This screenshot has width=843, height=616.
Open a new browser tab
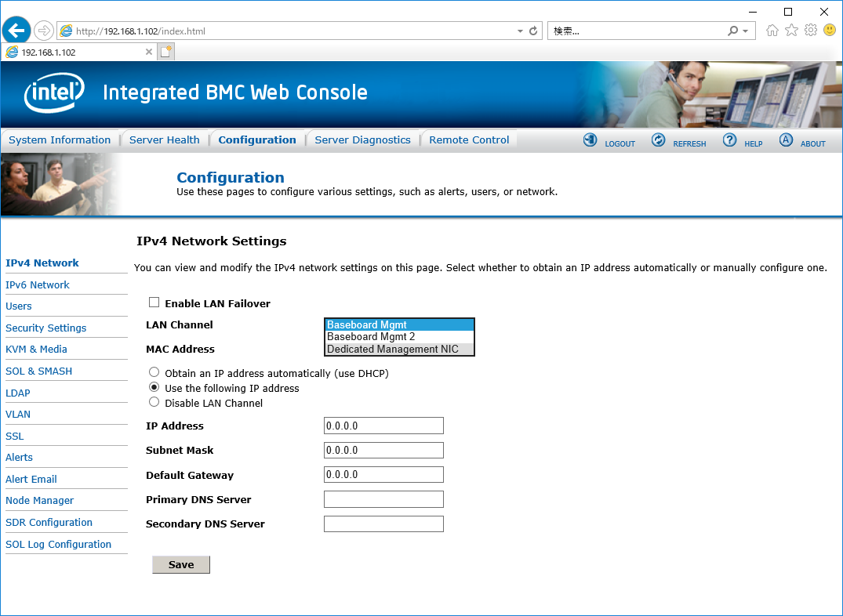[166, 53]
